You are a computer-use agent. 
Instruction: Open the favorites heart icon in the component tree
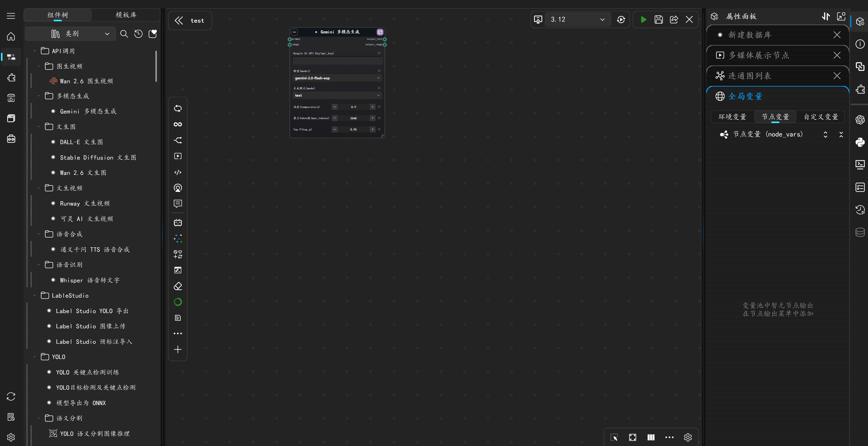153,34
